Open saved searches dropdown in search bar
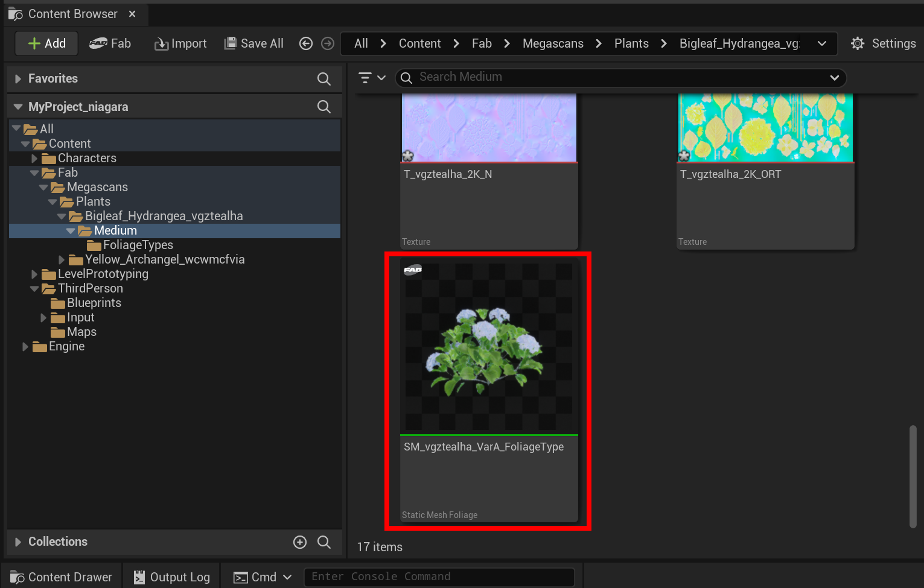The image size is (924, 588). click(x=835, y=78)
